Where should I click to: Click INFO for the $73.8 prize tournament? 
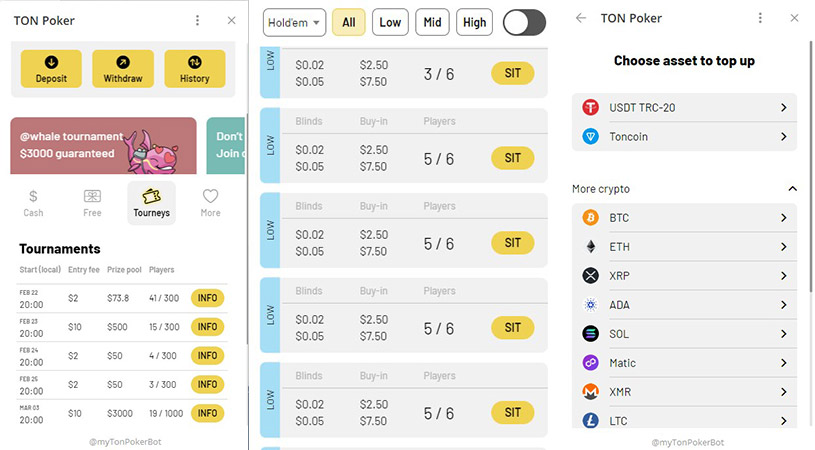click(207, 298)
